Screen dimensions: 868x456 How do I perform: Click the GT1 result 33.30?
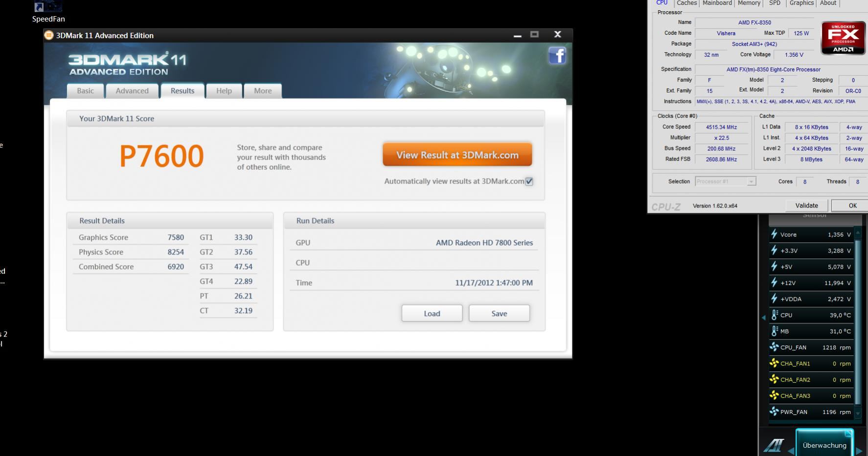[x=243, y=237]
